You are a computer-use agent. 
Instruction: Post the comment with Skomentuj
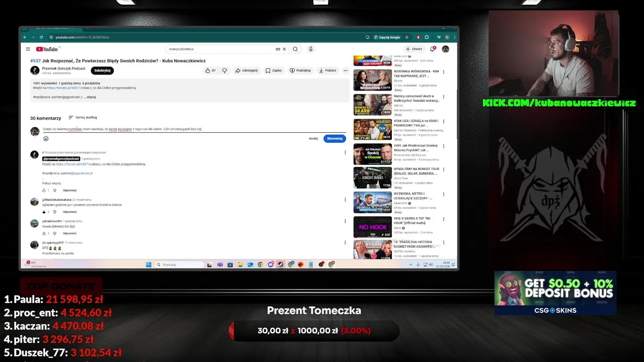pos(335,139)
